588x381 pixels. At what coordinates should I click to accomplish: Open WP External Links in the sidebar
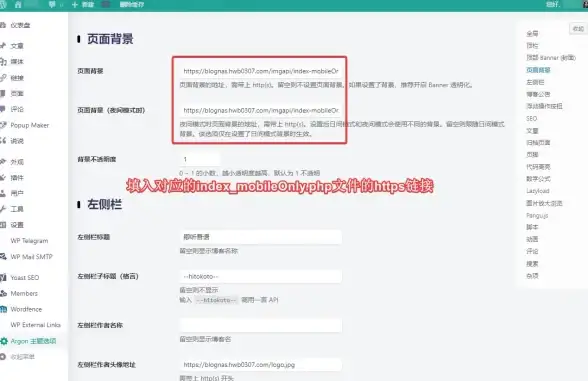(36, 325)
